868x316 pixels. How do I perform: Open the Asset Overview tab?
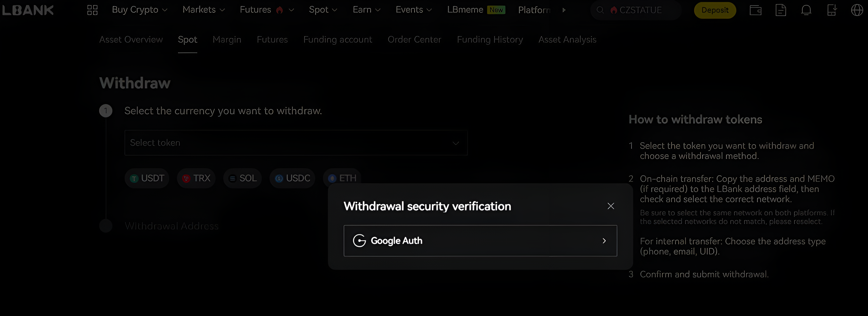[131, 40]
